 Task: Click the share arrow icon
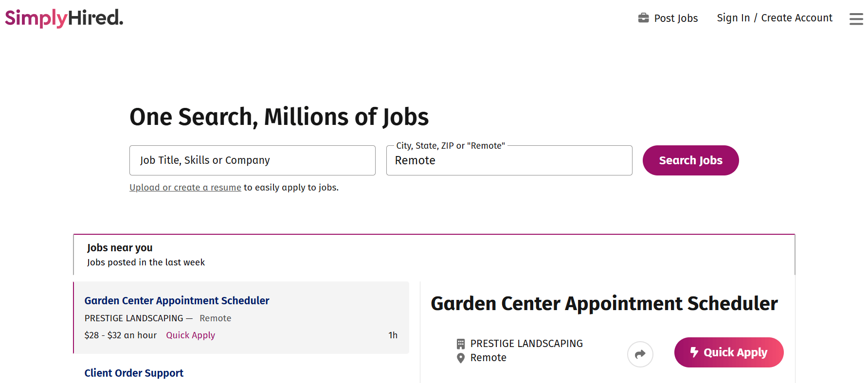pyautogui.click(x=640, y=354)
